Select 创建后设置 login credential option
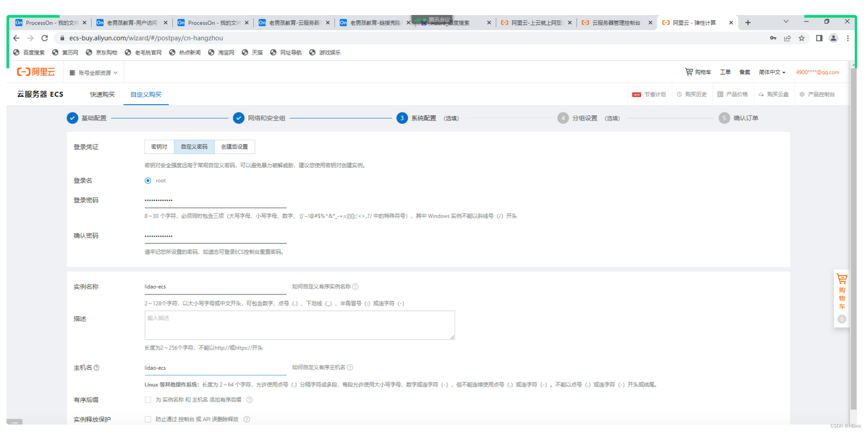Viewport: 868px width, 432px height. (x=235, y=147)
